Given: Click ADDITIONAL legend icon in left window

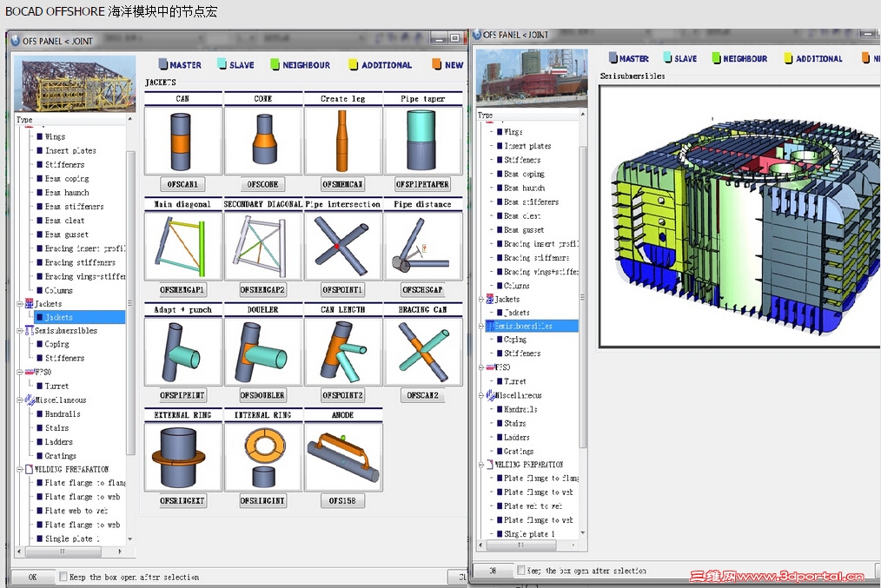Looking at the screenshot, I should [x=353, y=64].
